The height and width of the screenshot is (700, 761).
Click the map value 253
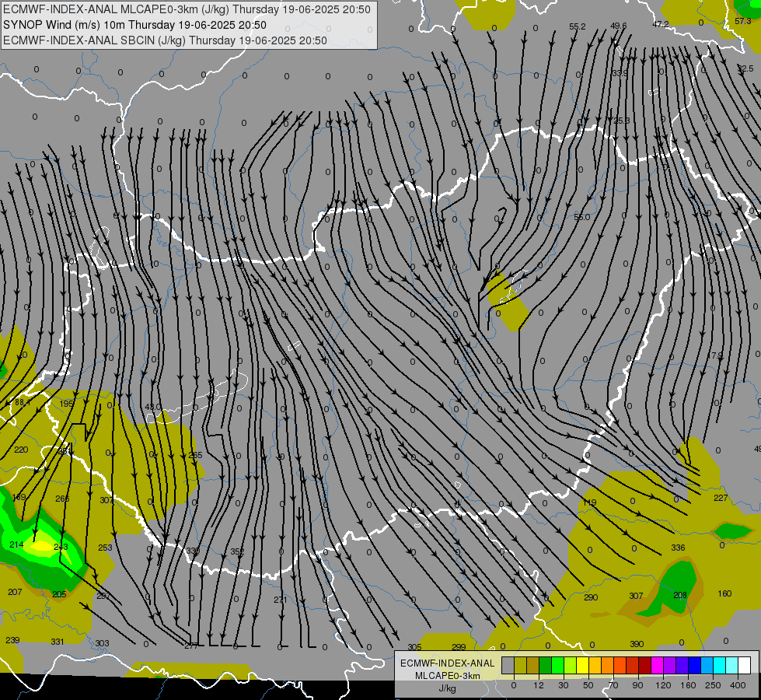(105, 548)
